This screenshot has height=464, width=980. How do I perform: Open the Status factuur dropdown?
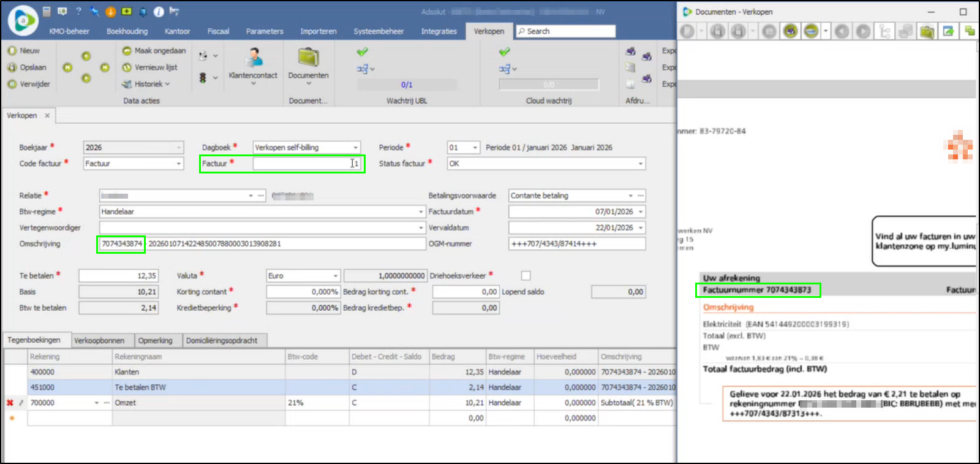point(641,164)
